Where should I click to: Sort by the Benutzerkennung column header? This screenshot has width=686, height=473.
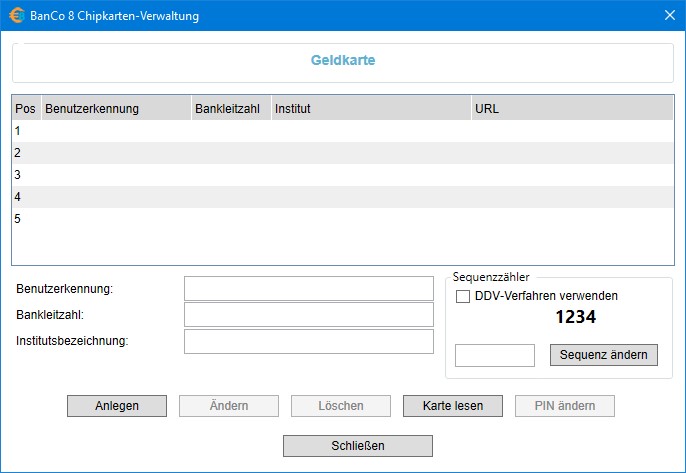(x=115, y=108)
